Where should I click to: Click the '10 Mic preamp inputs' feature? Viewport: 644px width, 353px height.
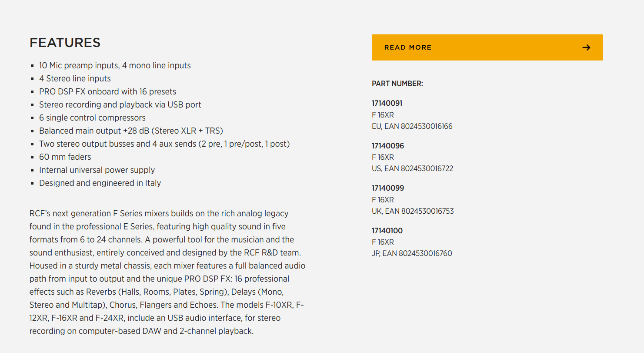[x=115, y=66]
